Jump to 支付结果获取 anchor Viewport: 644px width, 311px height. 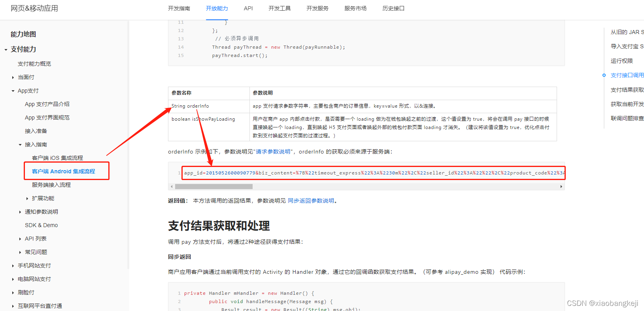click(x=627, y=90)
